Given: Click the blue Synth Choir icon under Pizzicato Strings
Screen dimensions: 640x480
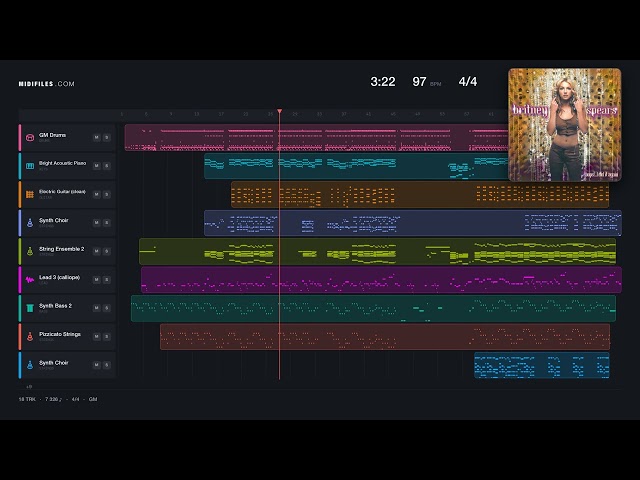Looking at the screenshot, I should 30,365.
